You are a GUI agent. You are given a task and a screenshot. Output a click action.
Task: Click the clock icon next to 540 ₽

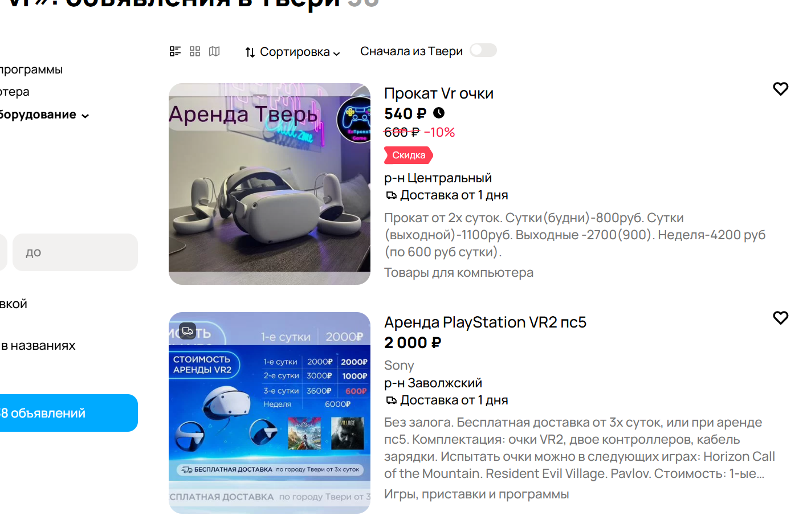[439, 113]
